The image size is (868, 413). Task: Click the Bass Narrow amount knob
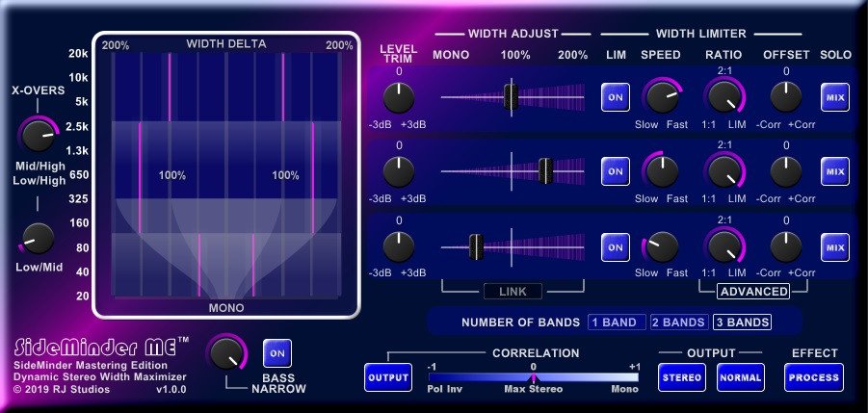tap(226, 354)
